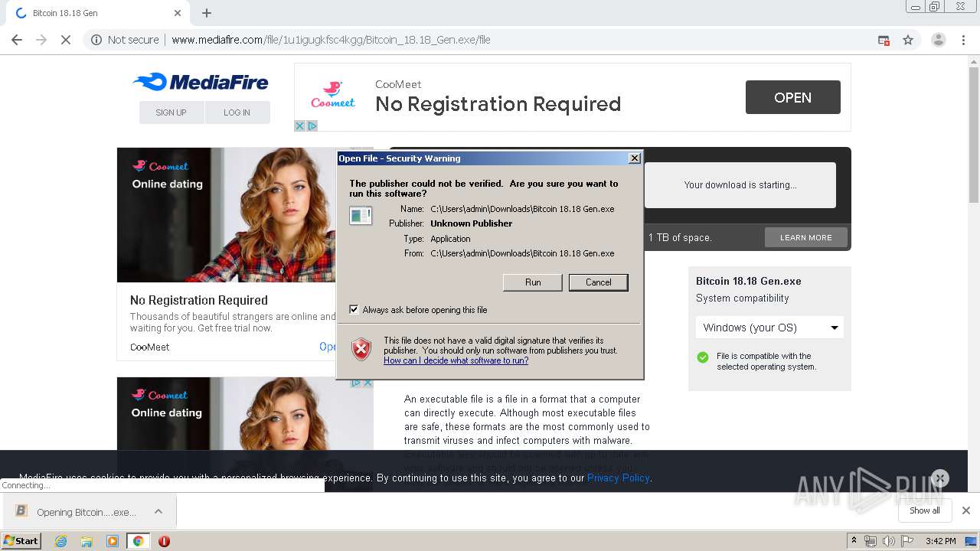Screen dimensions: 980x551
Task: Click the address bar URL
Action: (x=331, y=40)
